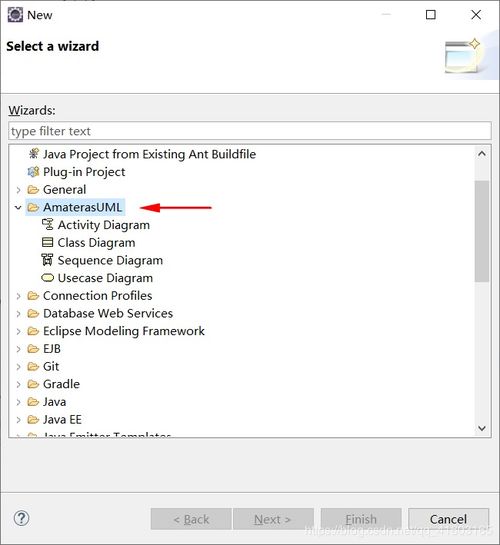
Task: Open the help question mark icon
Action: click(x=22, y=518)
